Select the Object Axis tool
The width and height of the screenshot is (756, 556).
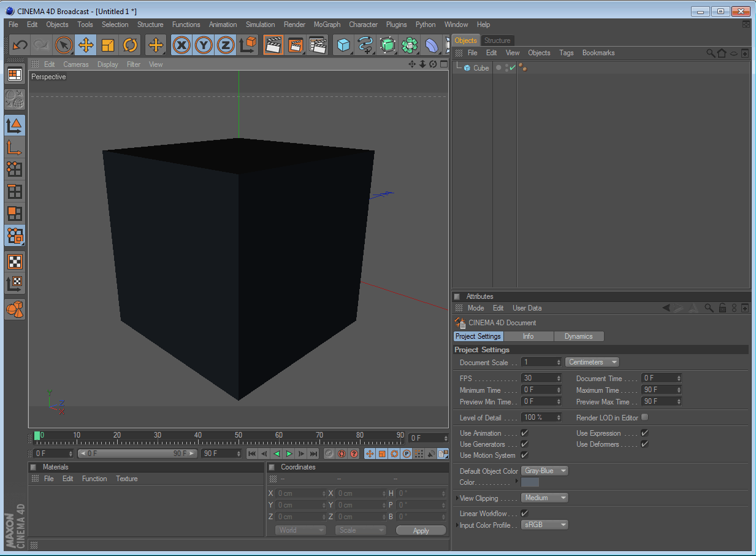(x=15, y=147)
